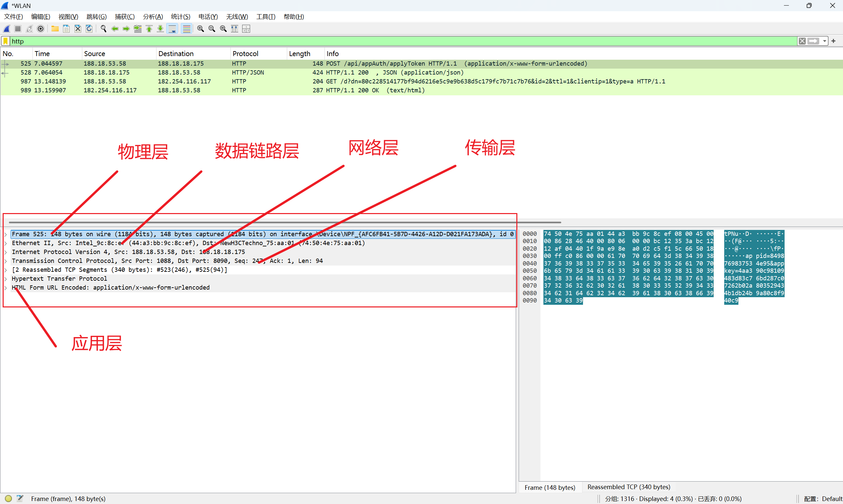This screenshot has width=843, height=504.
Task: Jump to the first packet
Action: [149, 29]
